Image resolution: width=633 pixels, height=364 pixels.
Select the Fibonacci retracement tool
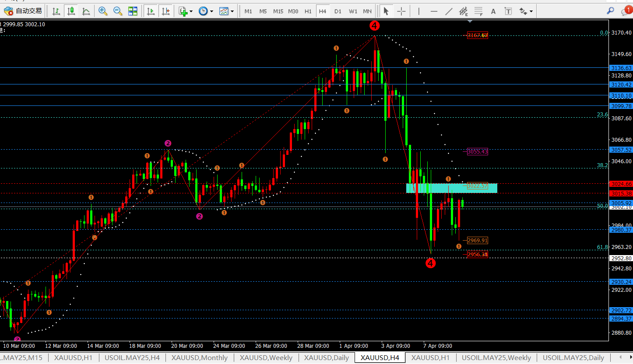(x=478, y=11)
